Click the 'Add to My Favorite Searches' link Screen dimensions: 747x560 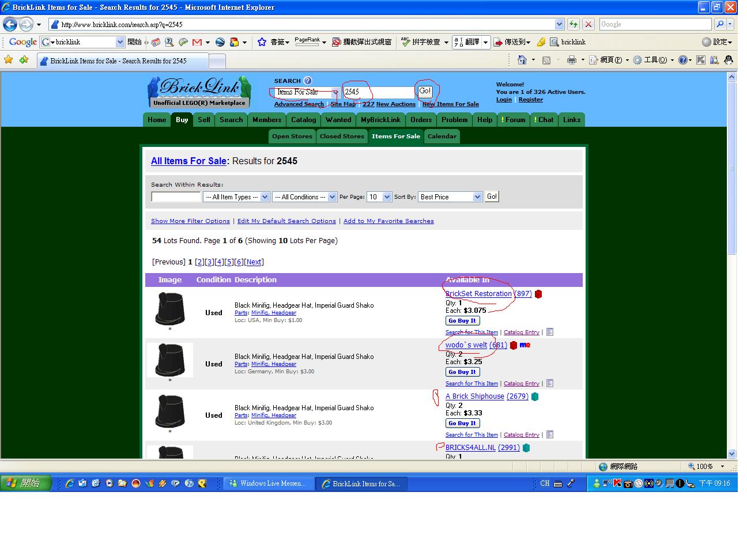coord(388,221)
